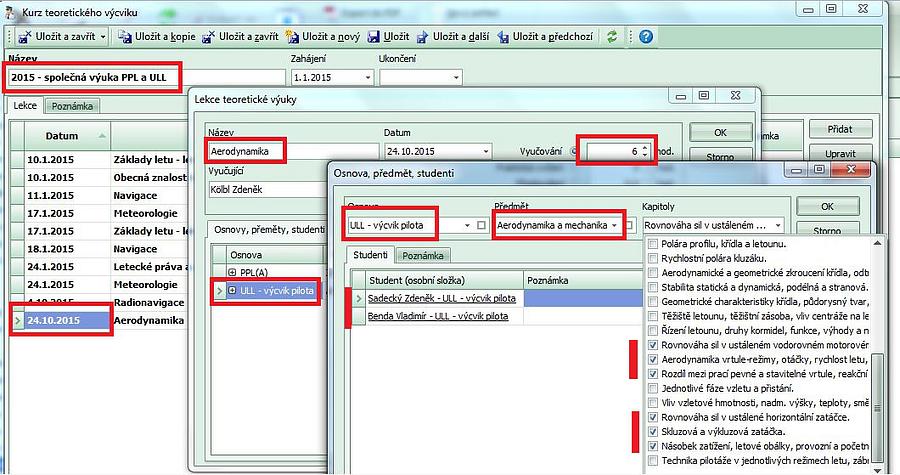900x475 pixels.
Task: Expand the PPL(A) tree node
Action: (233, 272)
